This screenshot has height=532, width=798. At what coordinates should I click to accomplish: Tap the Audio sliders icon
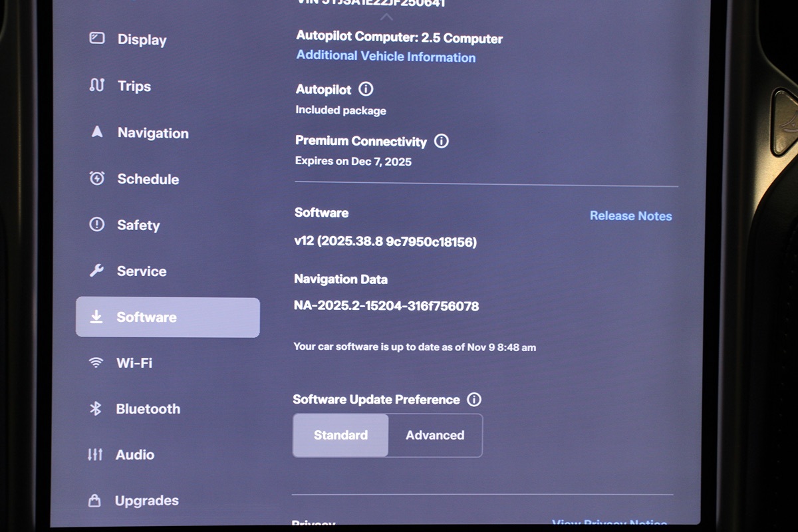coord(95,455)
